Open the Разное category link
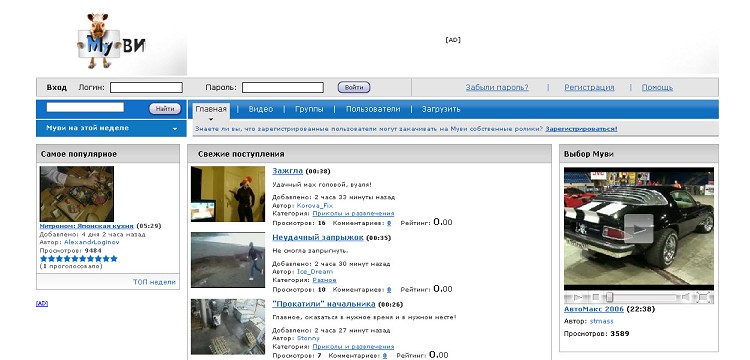750x360 pixels. point(325,280)
